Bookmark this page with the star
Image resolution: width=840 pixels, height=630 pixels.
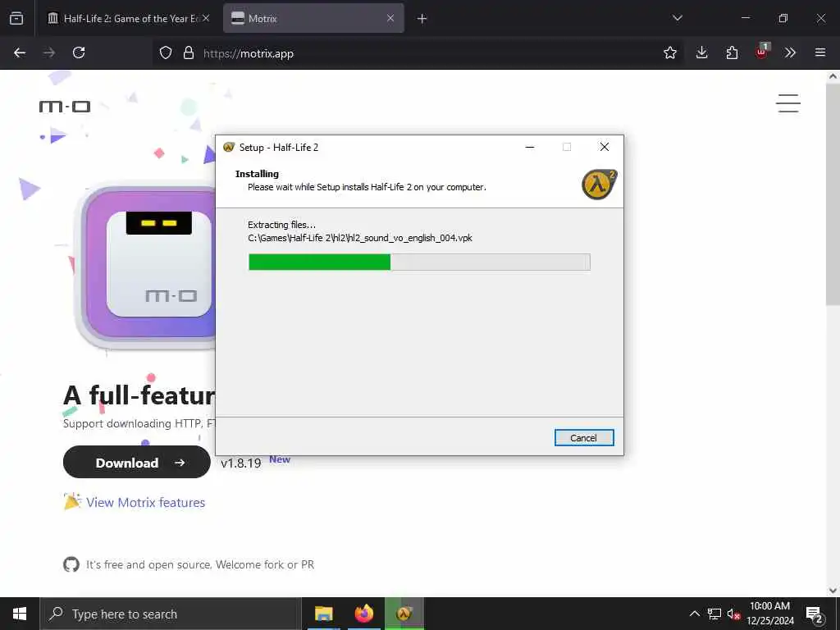pyautogui.click(x=669, y=52)
